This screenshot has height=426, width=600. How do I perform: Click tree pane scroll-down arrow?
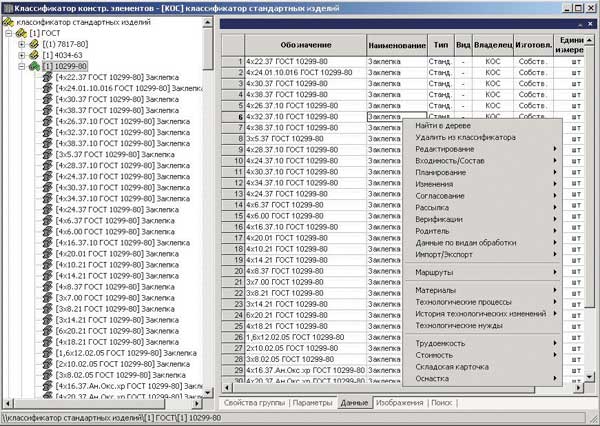207,393
